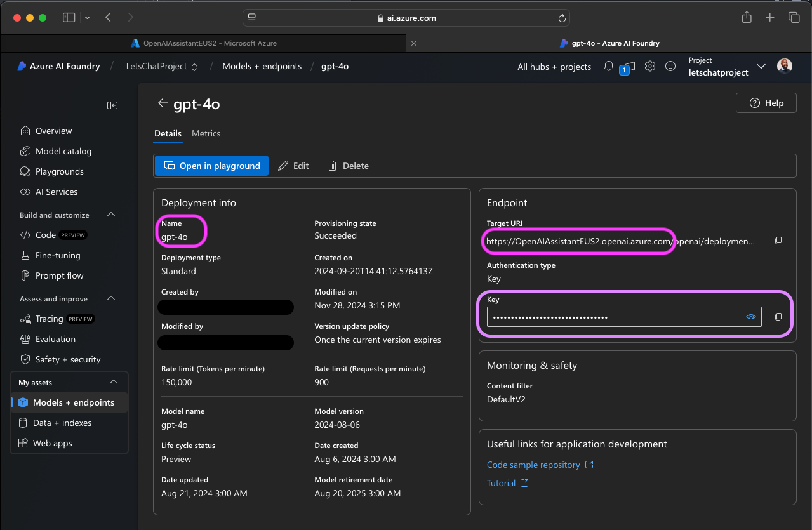
Task: Click the announcements megaphone icon
Action: [x=626, y=67]
